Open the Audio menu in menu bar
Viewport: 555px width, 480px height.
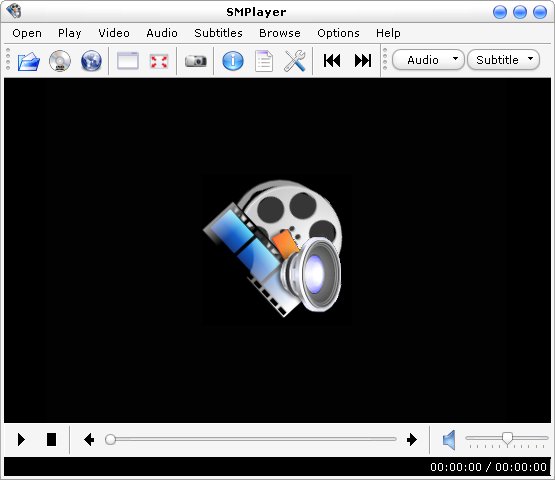coord(162,33)
